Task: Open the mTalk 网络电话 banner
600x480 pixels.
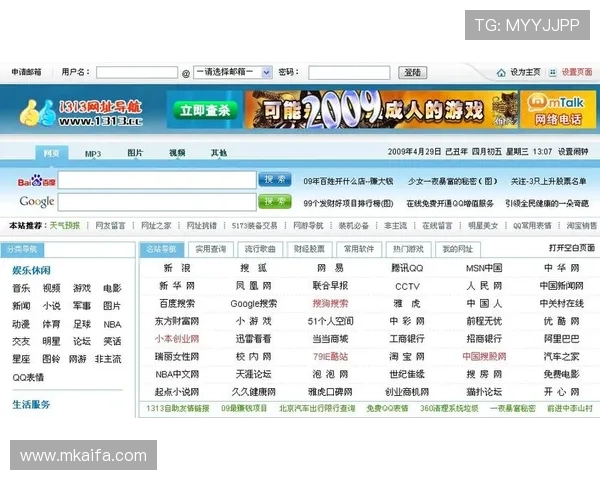Action: click(558, 110)
